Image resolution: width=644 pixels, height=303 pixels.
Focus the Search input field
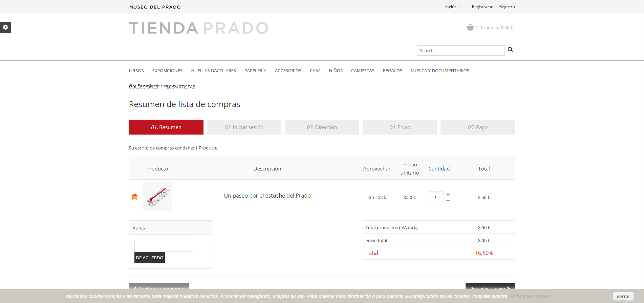[x=460, y=50]
